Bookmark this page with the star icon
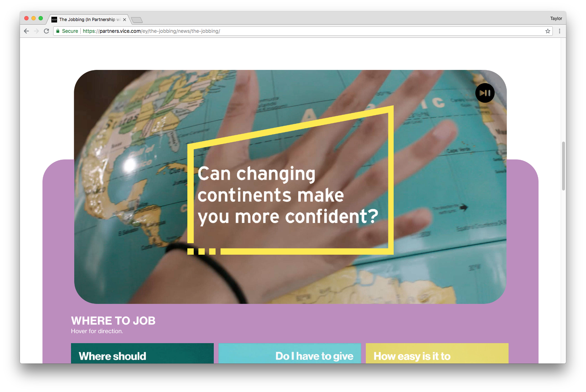Viewport: 586px width, 392px height. (x=548, y=31)
